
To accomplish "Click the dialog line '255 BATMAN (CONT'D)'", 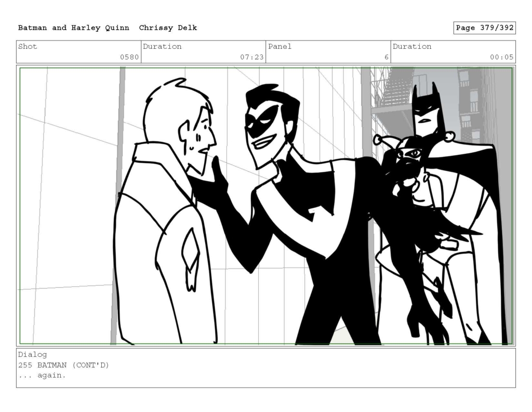I will (63, 365).
